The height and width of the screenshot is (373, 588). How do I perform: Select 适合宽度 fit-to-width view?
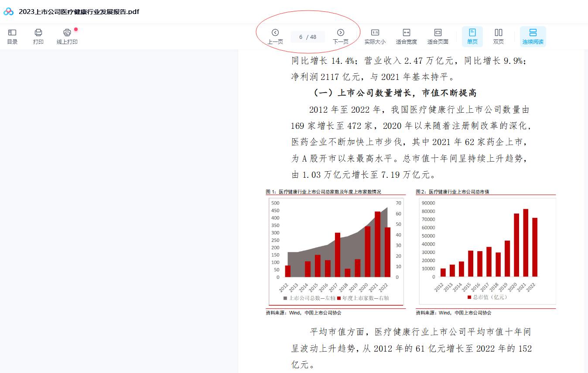coord(407,36)
